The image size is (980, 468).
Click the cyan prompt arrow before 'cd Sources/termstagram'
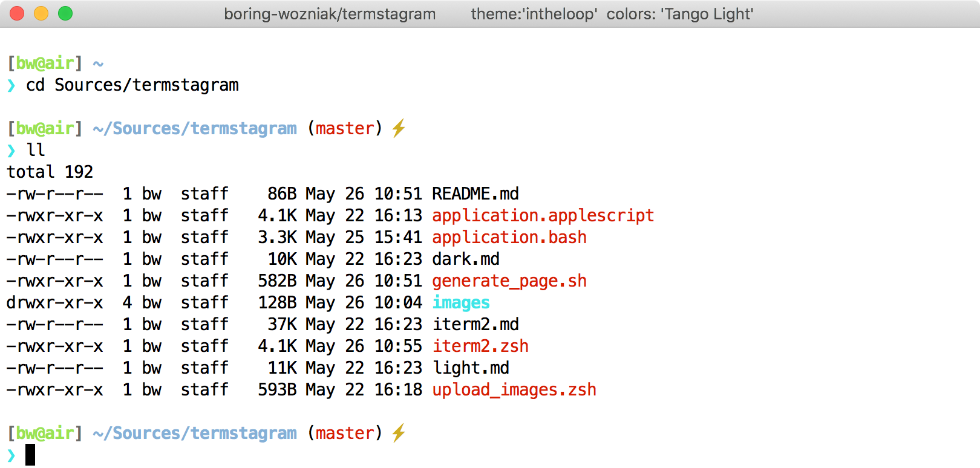pyautogui.click(x=11, y=85)
